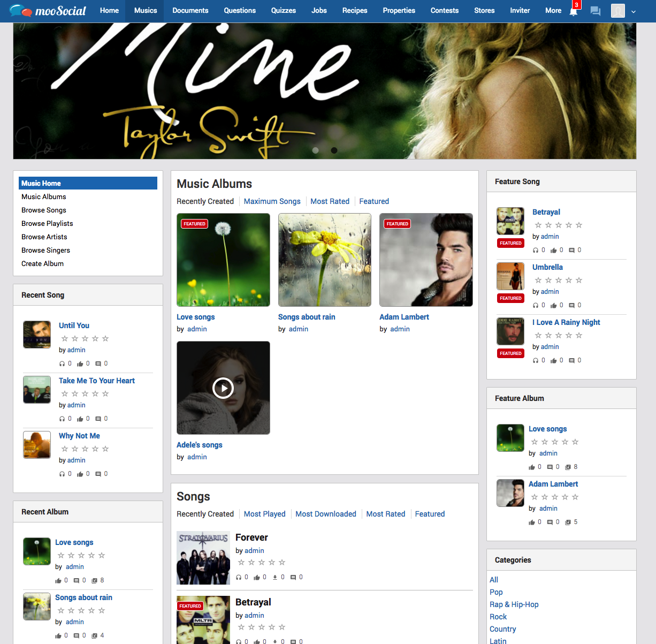The height and width of the screenshot is (644, 656).
Task: Click the like icon for Betrayal in Feature Song
Action: 553,251
